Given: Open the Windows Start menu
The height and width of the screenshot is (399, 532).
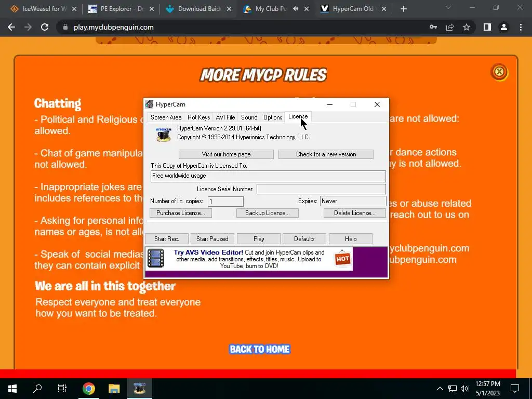Looking at the screenshot, I should tap(12, 389).
